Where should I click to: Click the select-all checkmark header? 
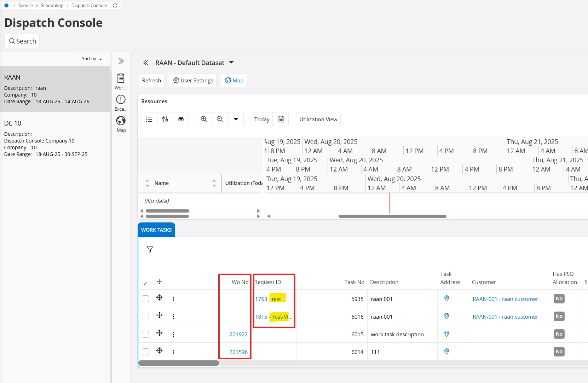145,283
